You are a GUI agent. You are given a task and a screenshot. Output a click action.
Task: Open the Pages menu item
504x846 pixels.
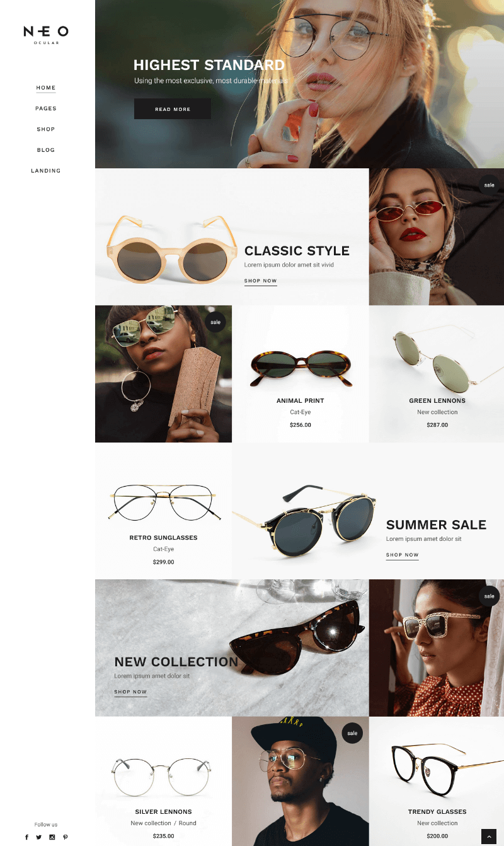click(46, 108)
